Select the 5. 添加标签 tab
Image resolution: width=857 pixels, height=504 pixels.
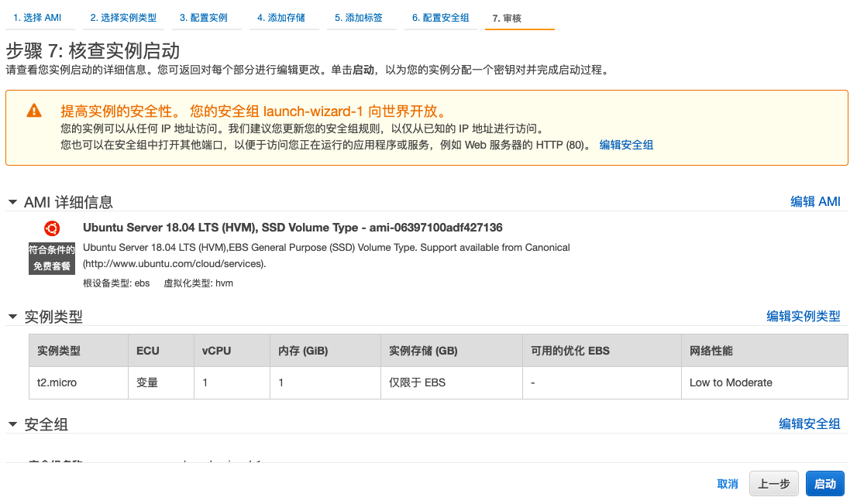pos(359,18)
